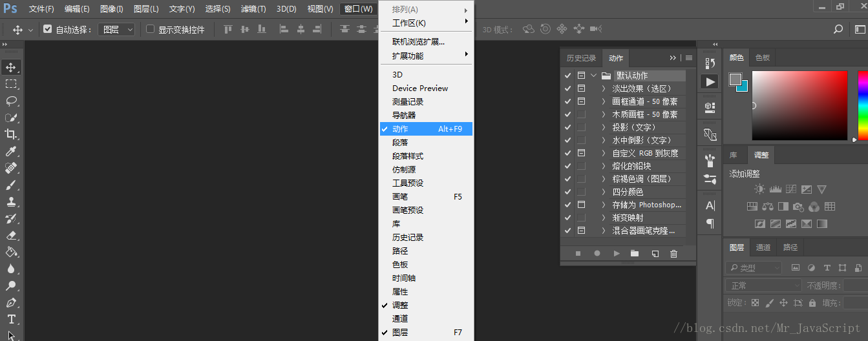The image size is (868, 341).
Task: Select the Brush tool
Action: [11, 185]
